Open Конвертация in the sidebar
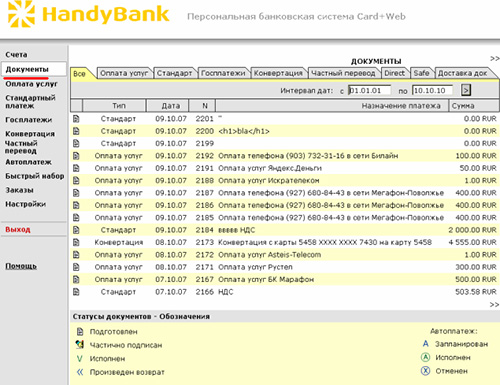 click(30, 134)
